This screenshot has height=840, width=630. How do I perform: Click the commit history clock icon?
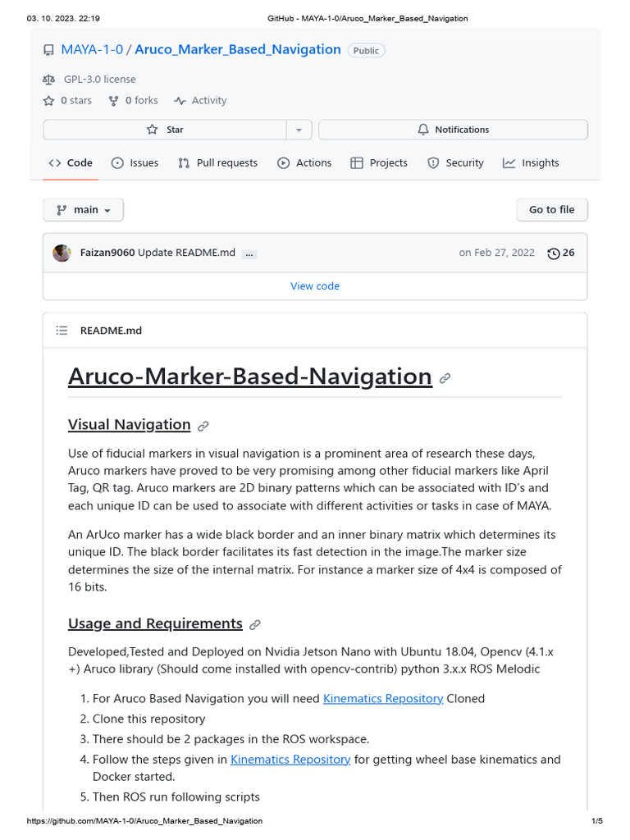[553, 253]
